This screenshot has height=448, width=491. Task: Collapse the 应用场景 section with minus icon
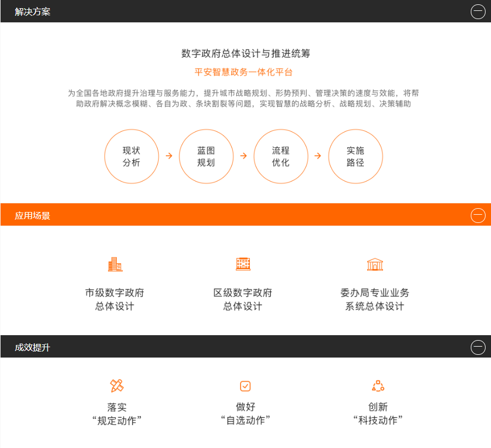click(x=478, y=215)
